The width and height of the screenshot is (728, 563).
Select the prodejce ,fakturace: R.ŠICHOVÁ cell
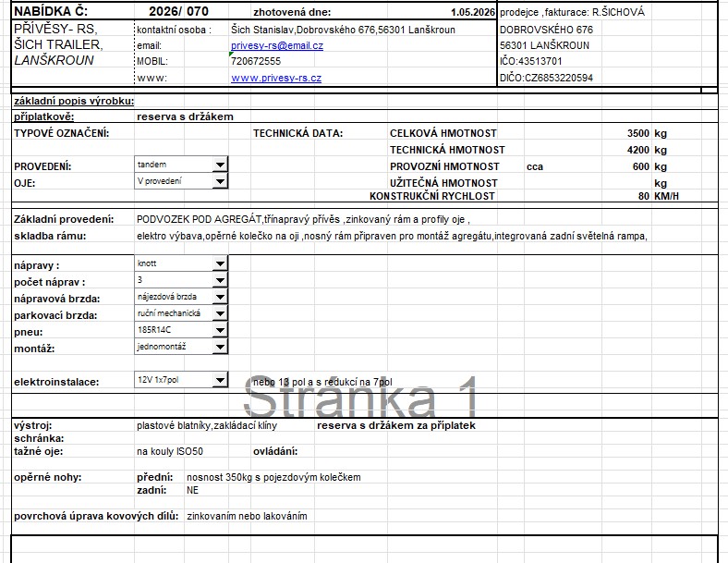coord(572,13)
